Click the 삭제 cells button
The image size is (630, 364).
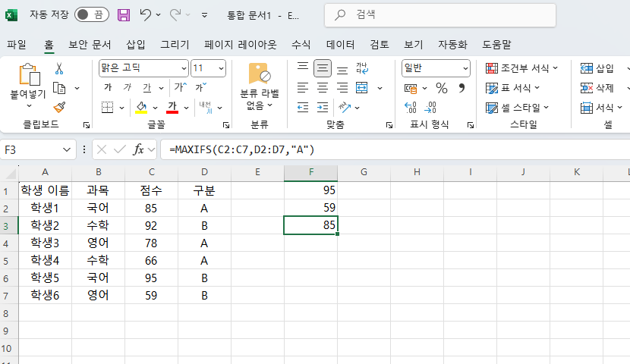(x=597, y=88)
